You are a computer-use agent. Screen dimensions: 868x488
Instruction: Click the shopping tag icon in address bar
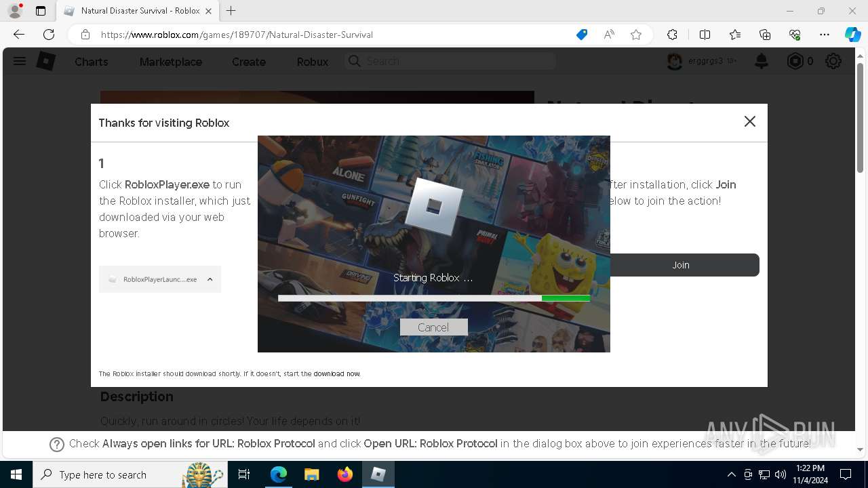click(582, 35)
